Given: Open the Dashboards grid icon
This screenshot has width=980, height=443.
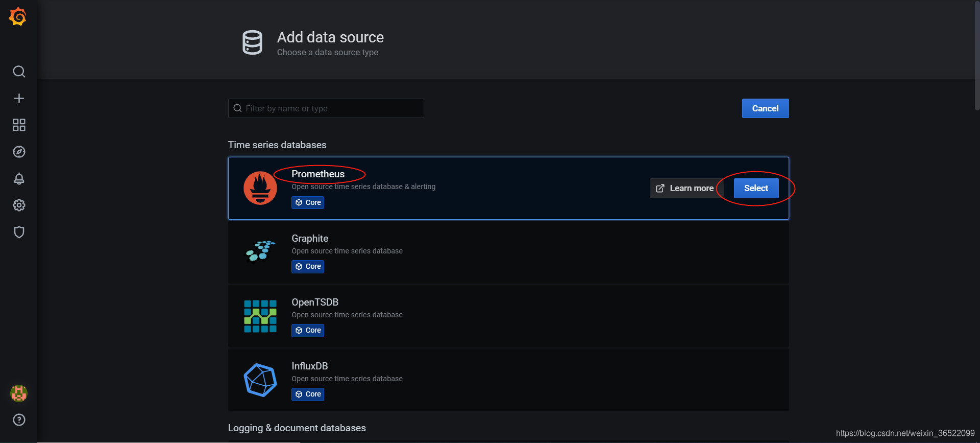Looking at the screenshot, I should click(19, 125).
